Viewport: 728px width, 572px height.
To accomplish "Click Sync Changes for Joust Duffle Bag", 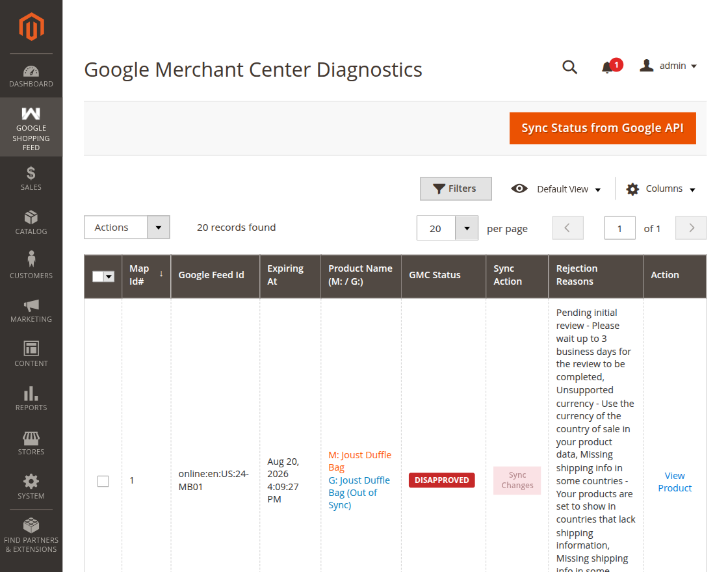I will tap(517, 480).
